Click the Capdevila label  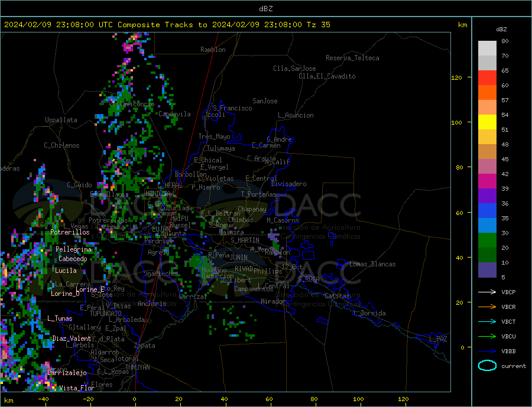pyautogui.click(x=174, y=114)
